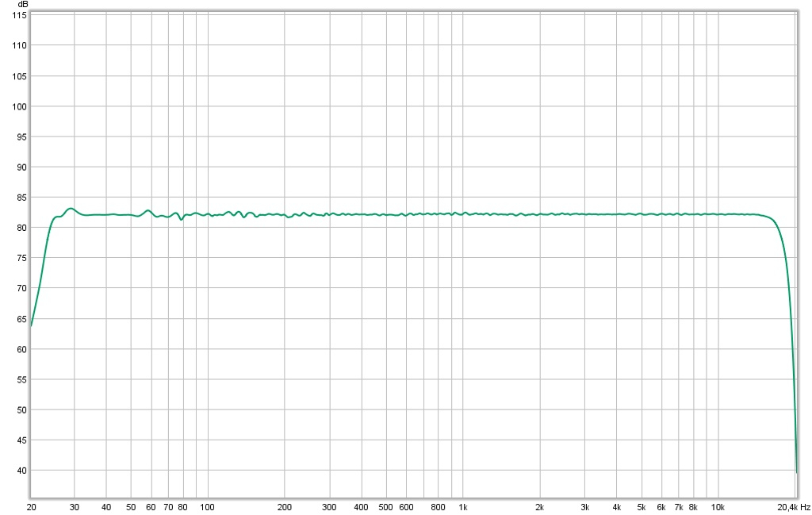
Task: Select the 400 Hz horizontal axis label
Action: 361,507
